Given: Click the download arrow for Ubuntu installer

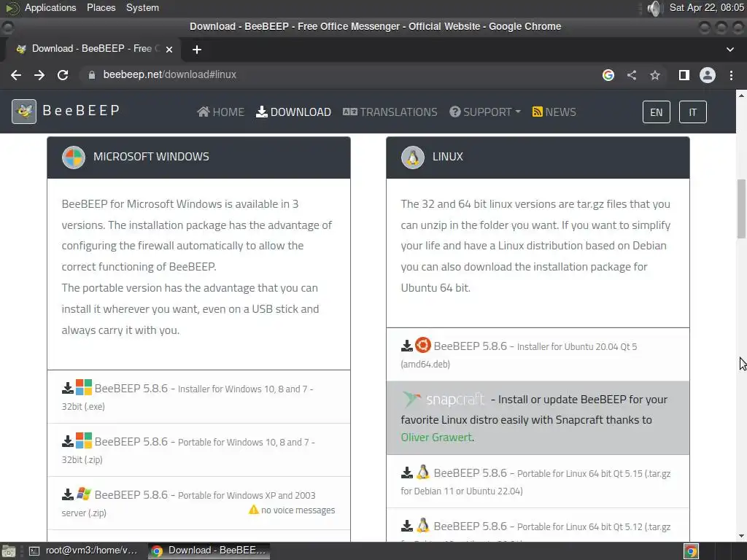Looking at the screenshot, I should coord(407,346).
